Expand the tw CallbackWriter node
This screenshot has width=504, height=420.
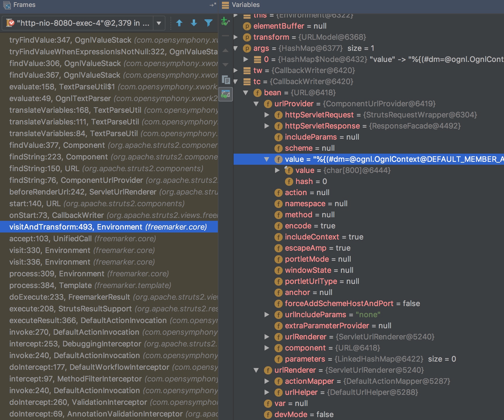point(236,70)
